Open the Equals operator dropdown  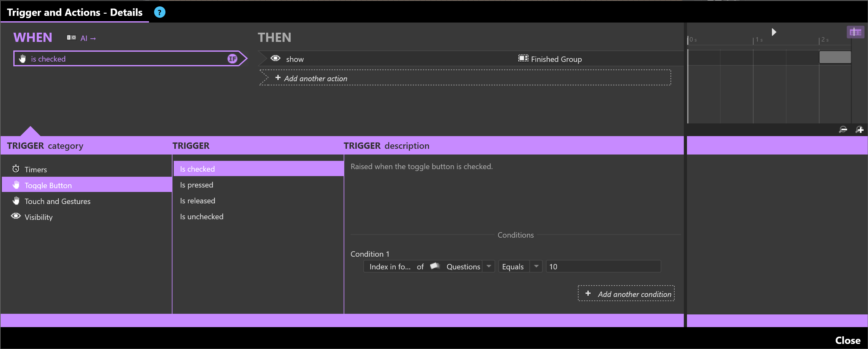[x=536, y=267]
